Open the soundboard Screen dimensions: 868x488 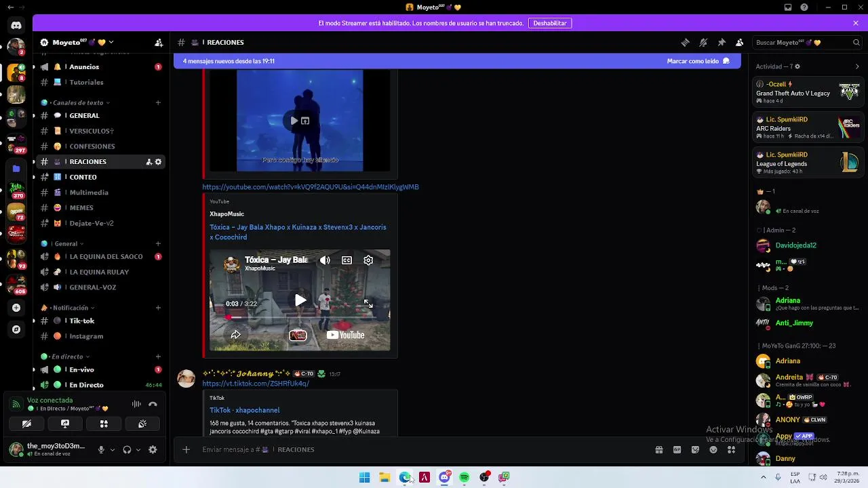pos(142,424)
